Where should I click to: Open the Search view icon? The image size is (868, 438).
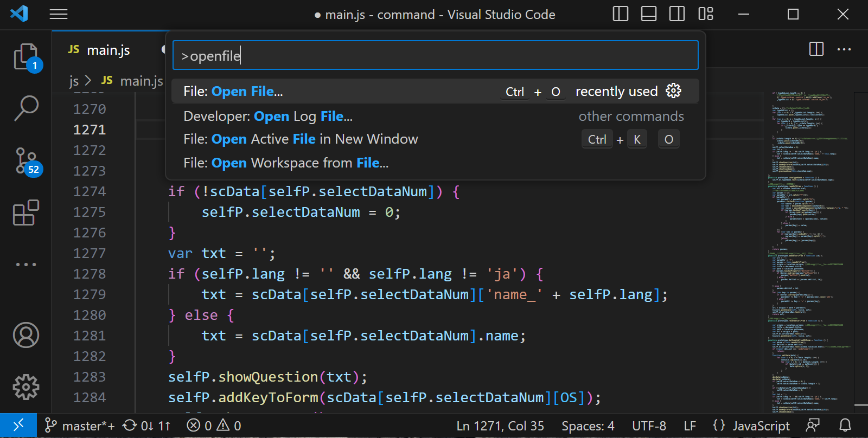click(x=25, y=108)
